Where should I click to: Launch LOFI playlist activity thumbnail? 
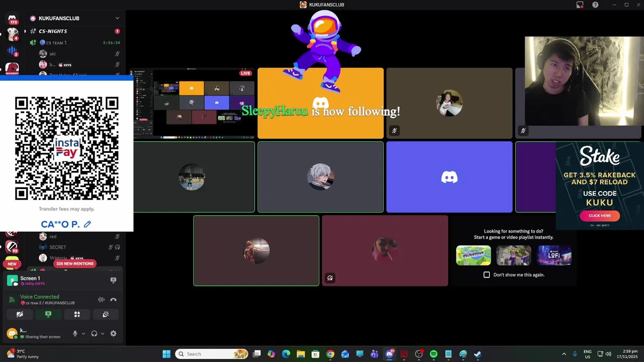554,255
